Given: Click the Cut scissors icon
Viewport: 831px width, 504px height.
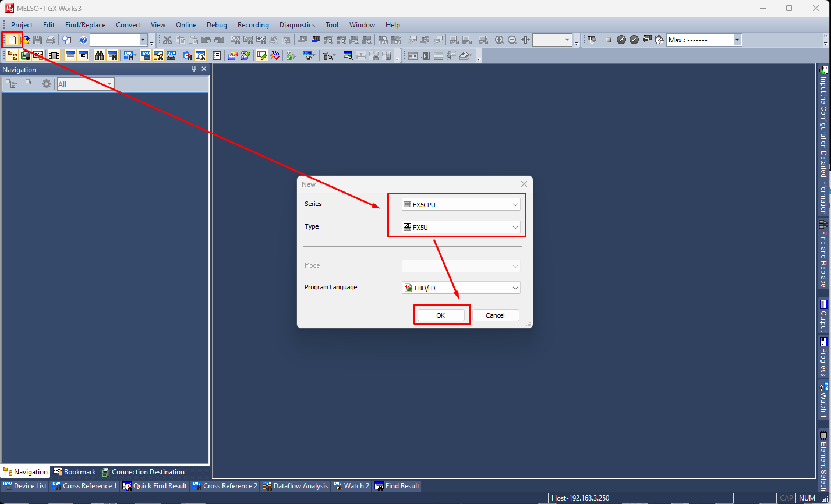Looking at the screenshot, I should [167, 40].
